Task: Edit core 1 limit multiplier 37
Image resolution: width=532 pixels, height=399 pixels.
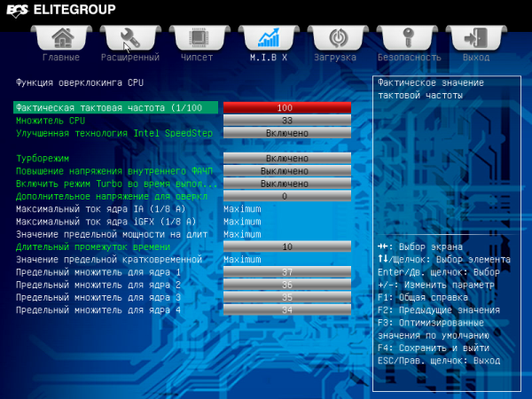Action: coord(287,272)
